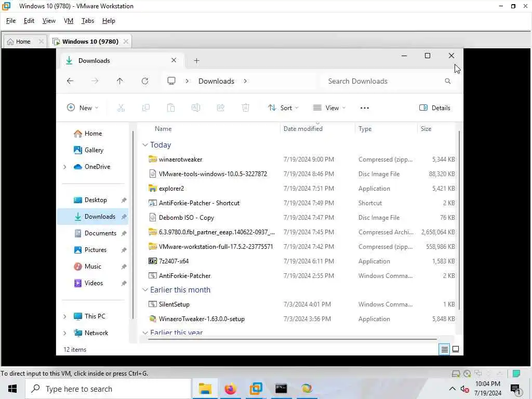
Task: Switch to large thumbnails view icon in status bar
Action: pos(456,349)
